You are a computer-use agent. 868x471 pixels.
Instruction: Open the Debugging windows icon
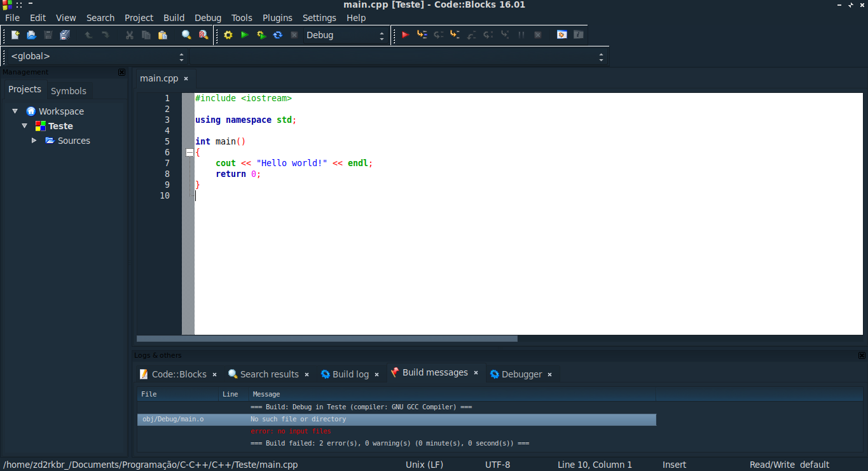(x=561, y=35)
